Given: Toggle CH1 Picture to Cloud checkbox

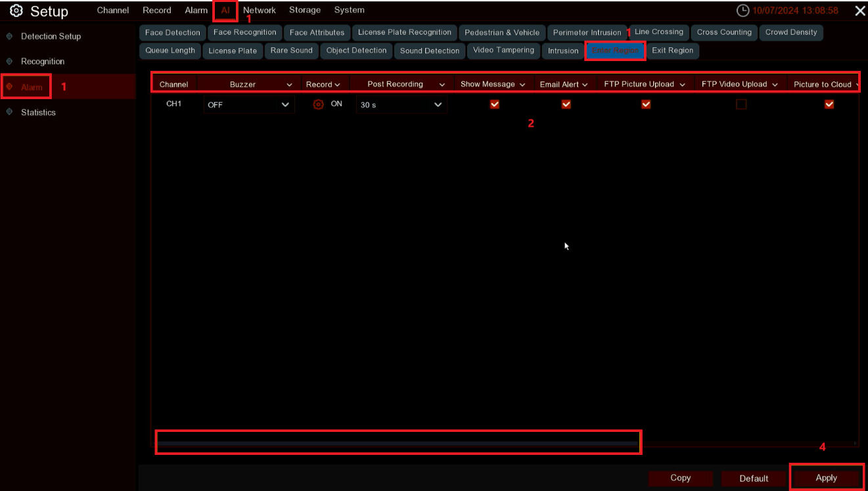Looking at the screenshot, I should pos(829,104).
